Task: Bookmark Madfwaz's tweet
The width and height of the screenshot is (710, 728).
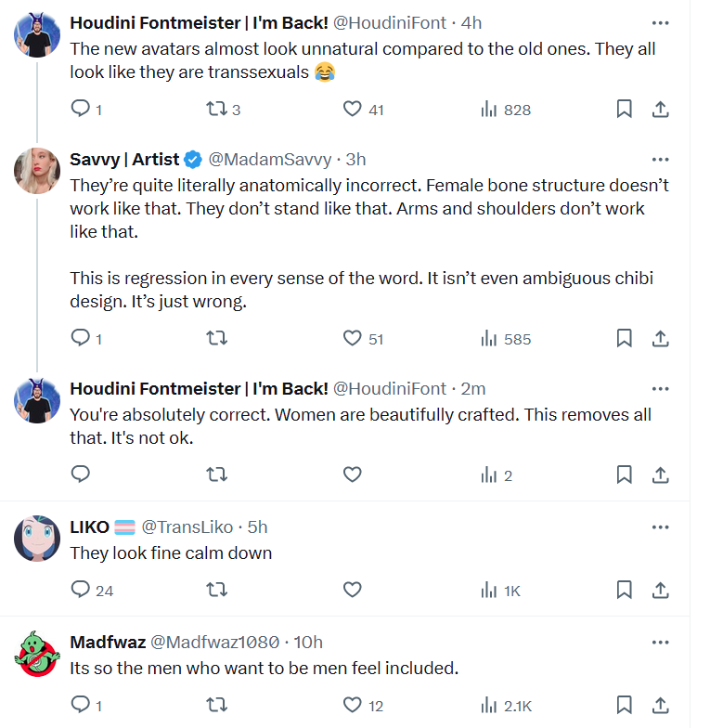Action: [x=624, y=705]
